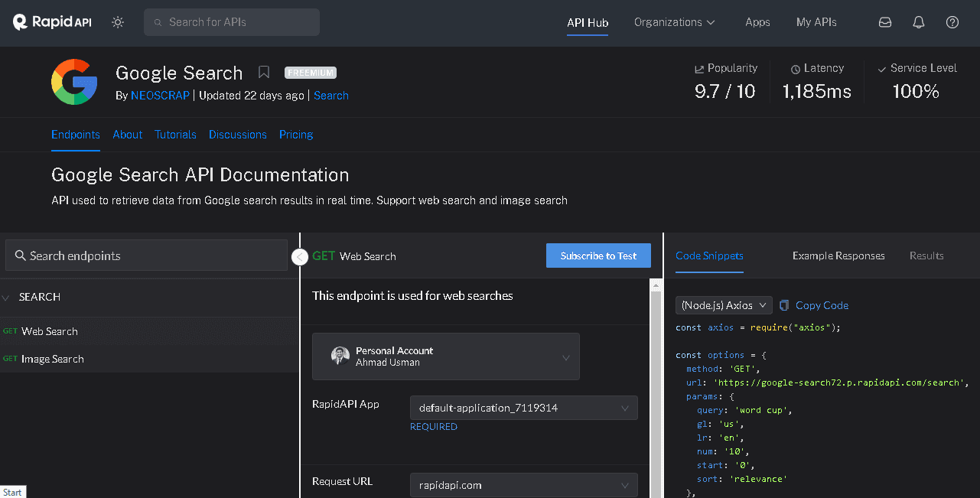The image size is (980, 498).
Task: Switch to the About tab
Action: (128, 135)
